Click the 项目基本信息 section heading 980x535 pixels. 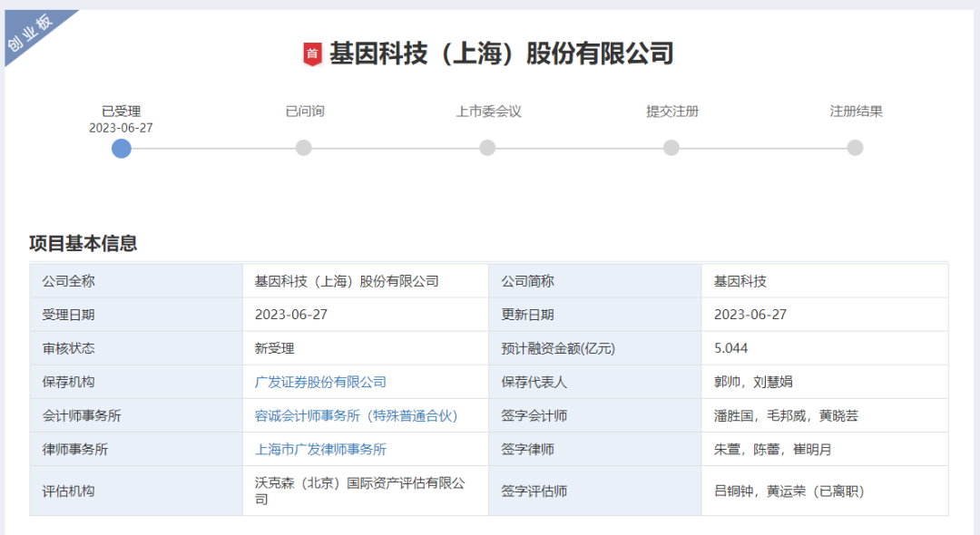tap(83, 243)
